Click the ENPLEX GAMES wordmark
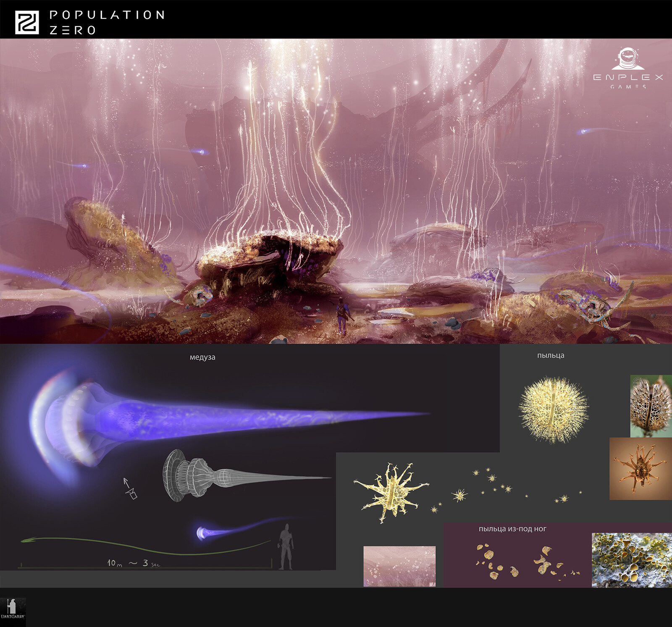The width and height of the screenshot is (672, 627). coord(628,81)
